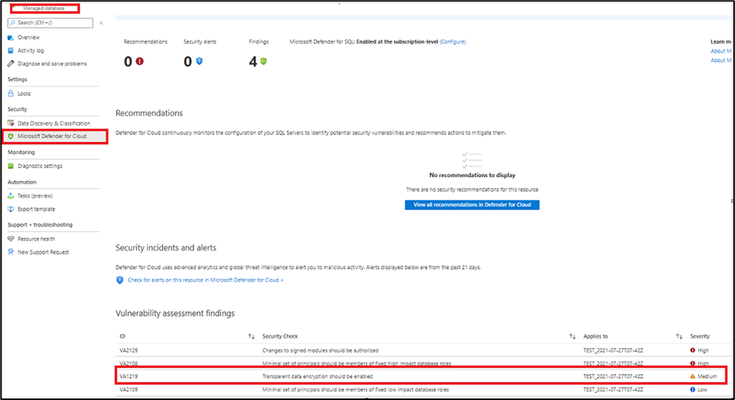Click the Severity column header
Screen dimensions: 735x400
click(x=700, y=336)
